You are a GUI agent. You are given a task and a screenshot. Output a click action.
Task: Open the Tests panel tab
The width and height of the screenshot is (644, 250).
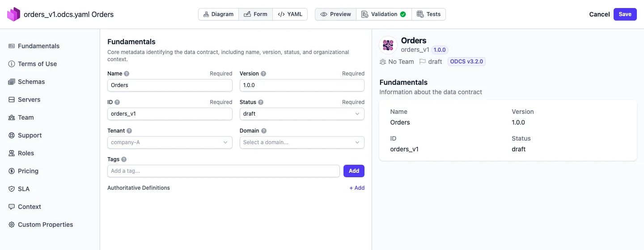pos(428,14)
